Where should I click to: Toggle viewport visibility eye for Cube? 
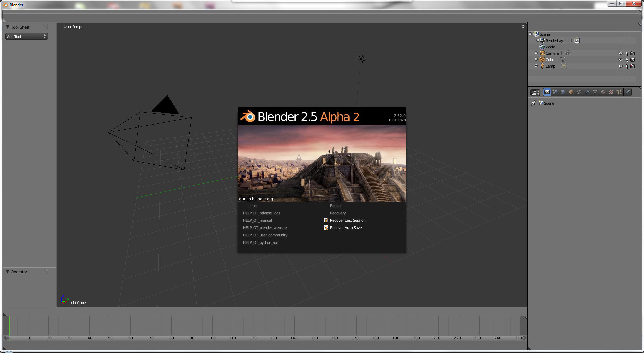pyautogui.click(x=621, y=60)
